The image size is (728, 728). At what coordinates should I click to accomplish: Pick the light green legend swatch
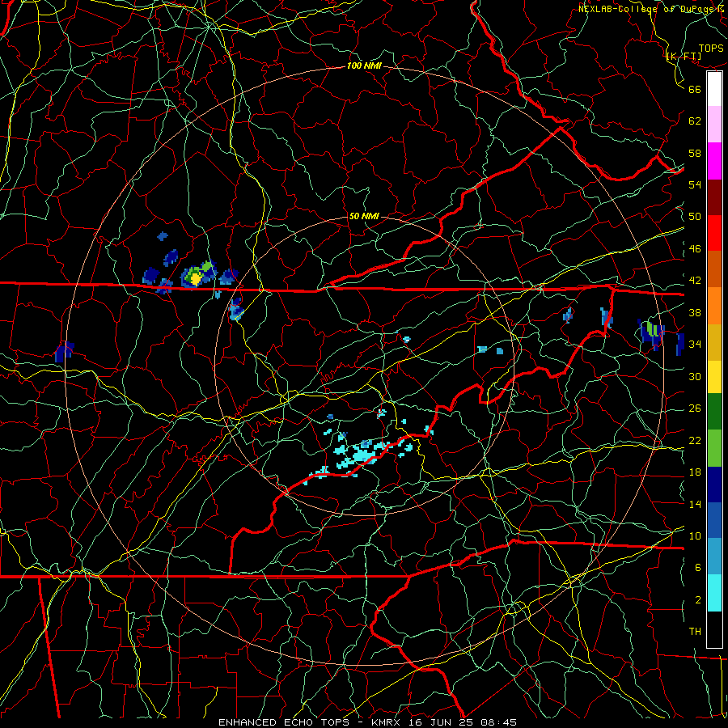tap(714, 448)
